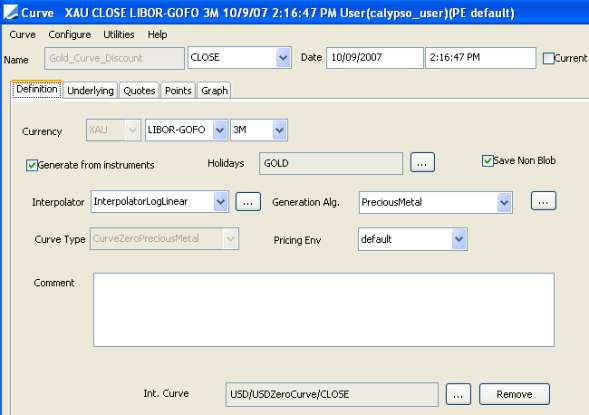Click inside the Comment text area

click(324, 310)
